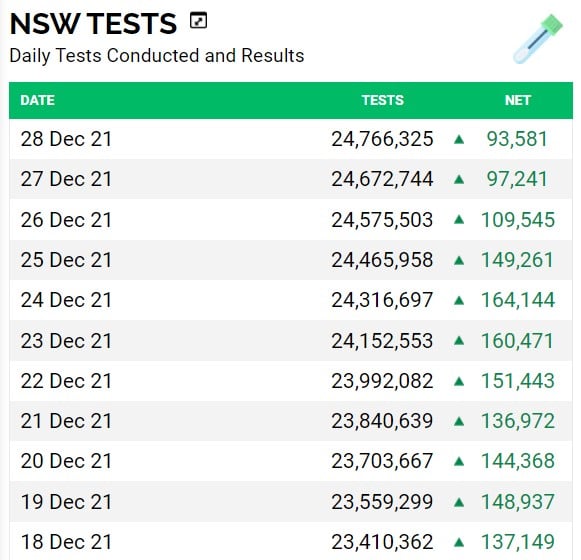581x560 pixels.
Task: Click the up arrow beside 97,241
Action: click(459, 179)
